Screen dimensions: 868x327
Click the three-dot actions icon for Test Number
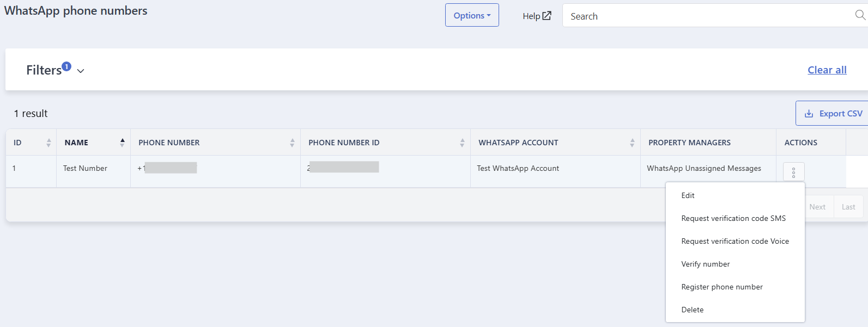tap(793, 172)
